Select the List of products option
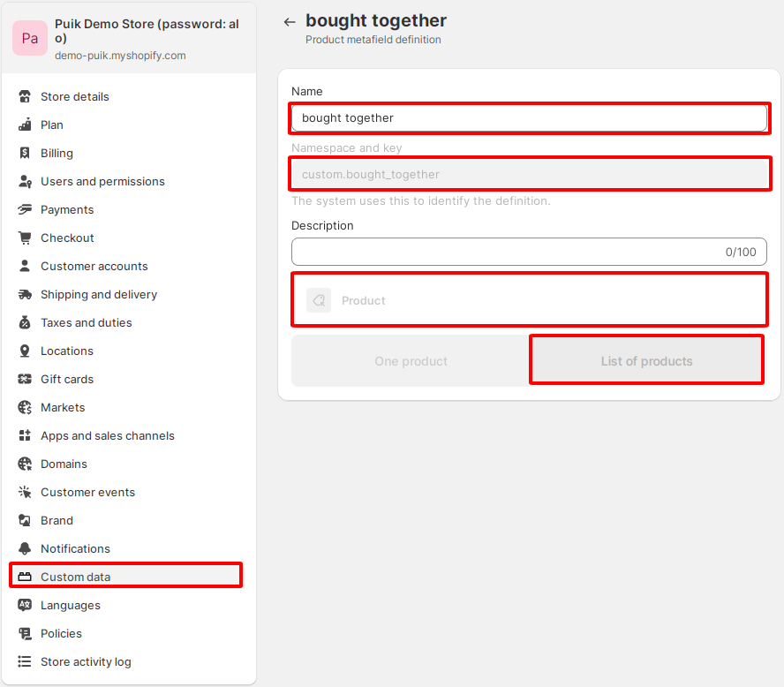 point(646,361)
